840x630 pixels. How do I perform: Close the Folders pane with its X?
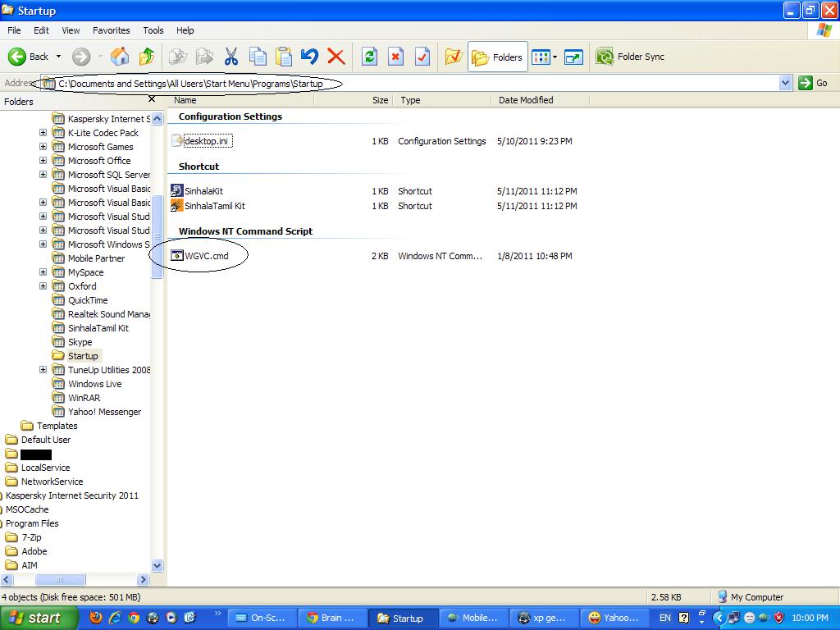pos(152,99)
